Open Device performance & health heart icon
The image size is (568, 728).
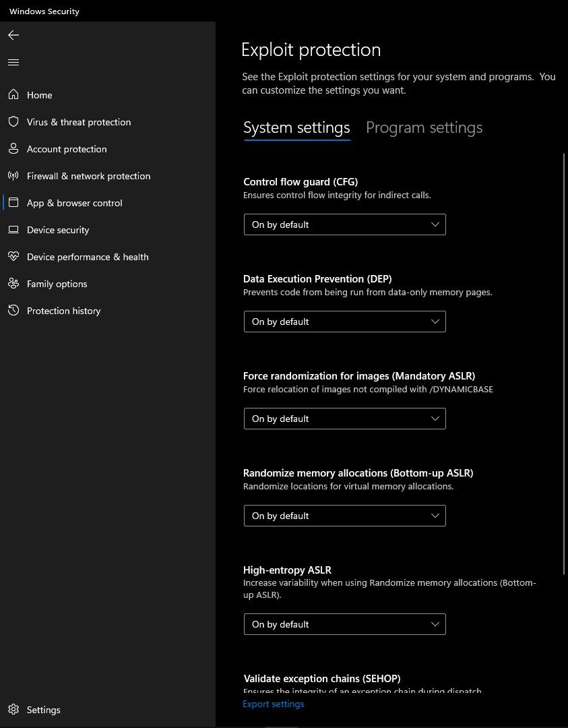[x=13, y=257]
